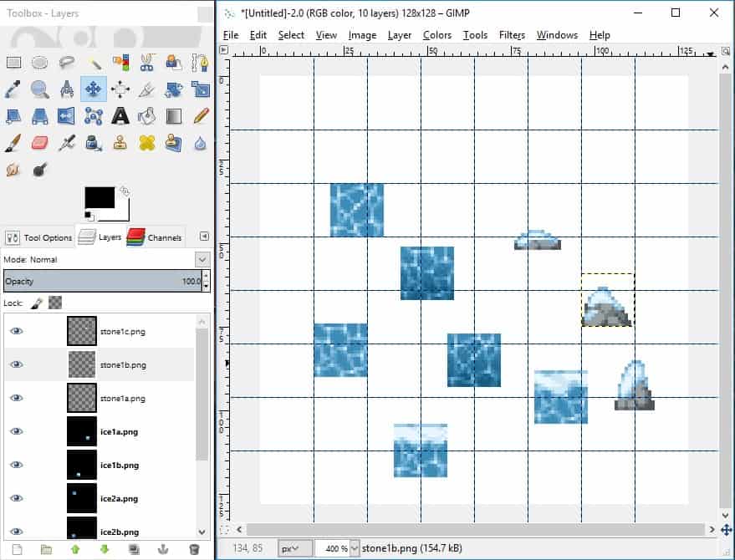Select the Pencil tool
The image size is (735, 560).
[x=201, y=115]
